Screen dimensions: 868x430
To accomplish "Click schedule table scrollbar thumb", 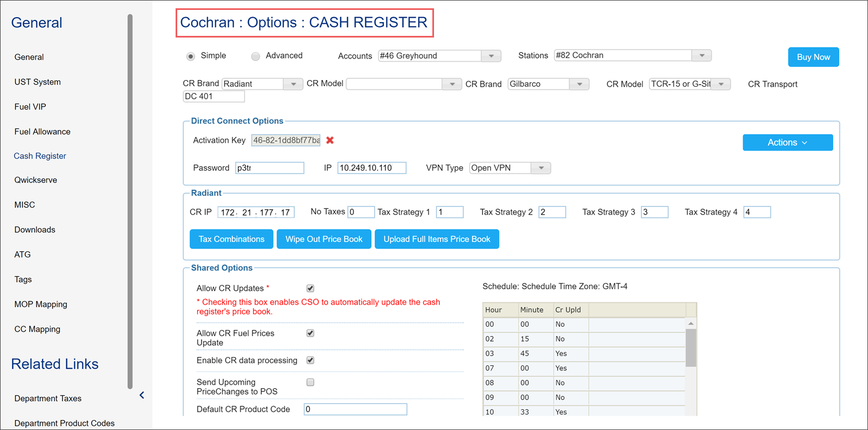I will 691,348.
